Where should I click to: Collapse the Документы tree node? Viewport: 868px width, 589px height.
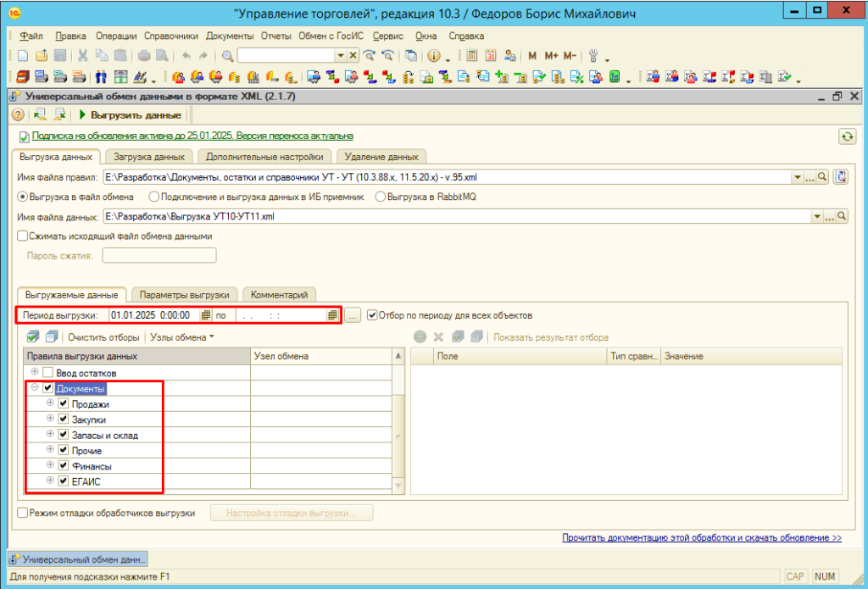pos(35,387)
